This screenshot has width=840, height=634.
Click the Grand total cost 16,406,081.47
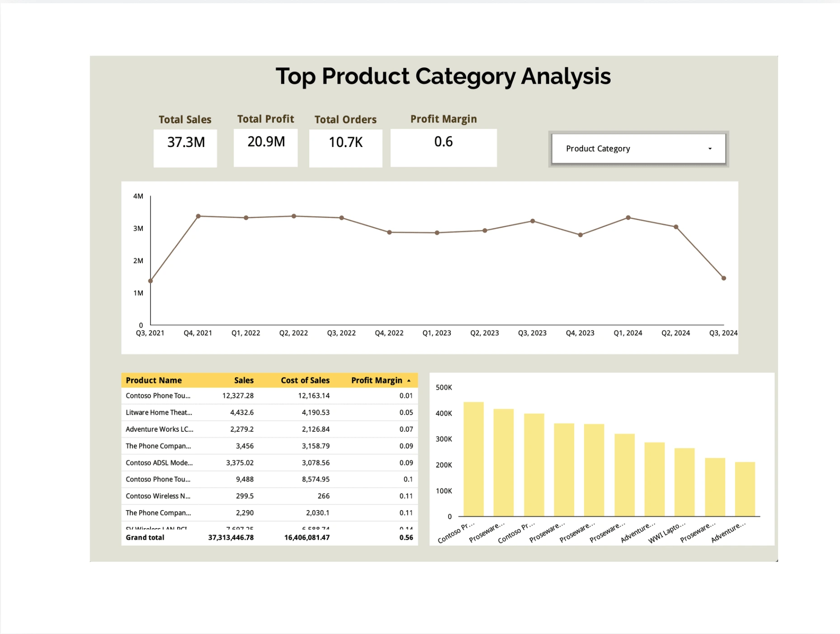[x=307, y=538]
